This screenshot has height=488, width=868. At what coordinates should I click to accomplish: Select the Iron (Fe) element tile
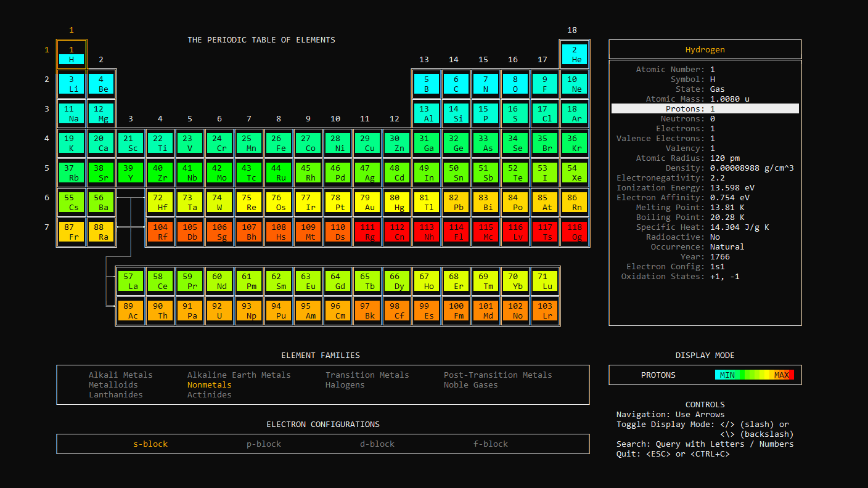(279, 143)
